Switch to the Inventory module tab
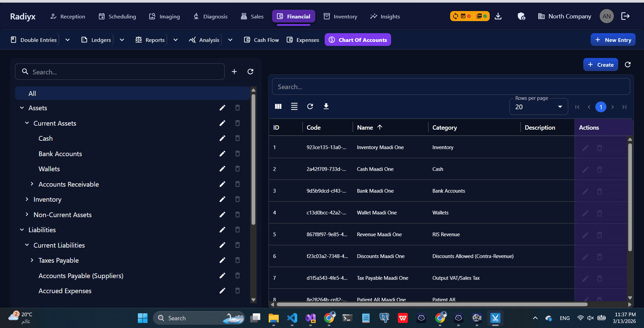644x328 pixels. point(340,16)
